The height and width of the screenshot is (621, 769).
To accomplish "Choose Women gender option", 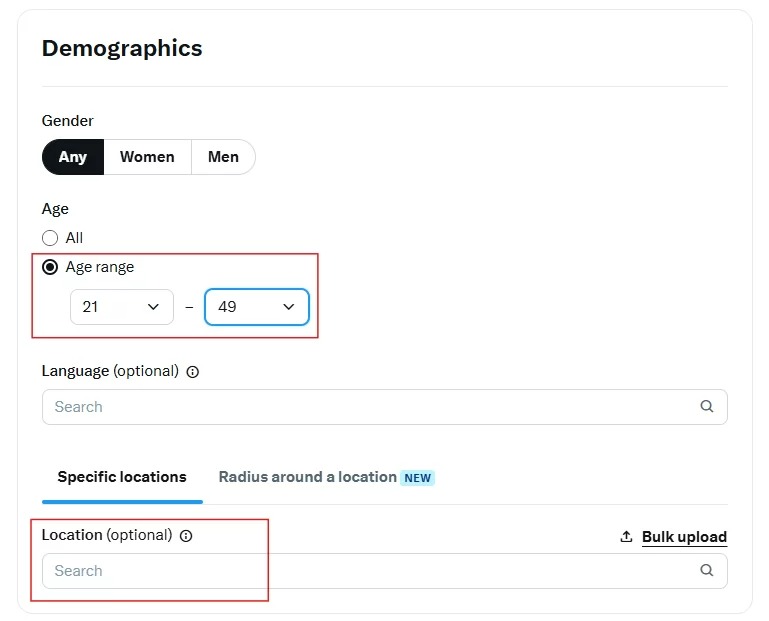I will [147, 157].
